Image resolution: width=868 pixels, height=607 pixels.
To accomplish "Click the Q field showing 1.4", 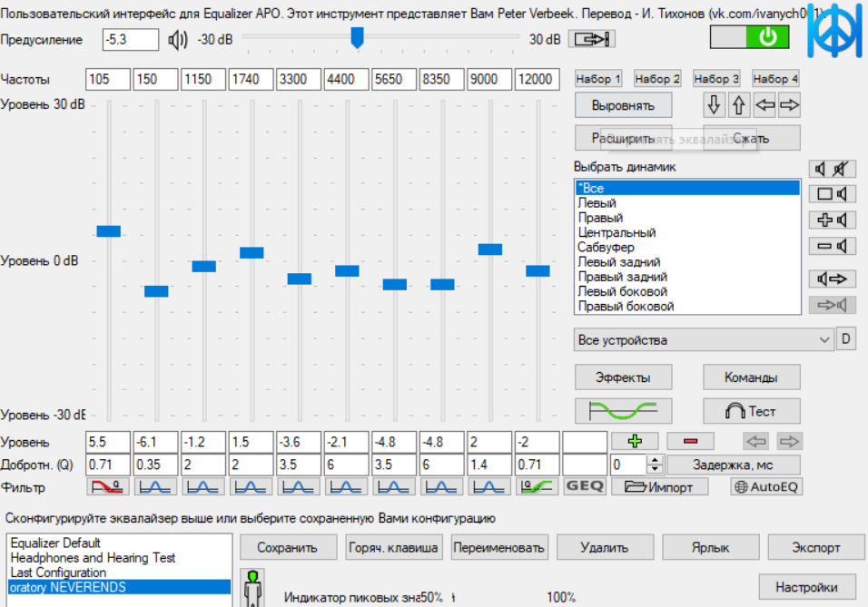I will pyautogui.click(x=489, y=465).
